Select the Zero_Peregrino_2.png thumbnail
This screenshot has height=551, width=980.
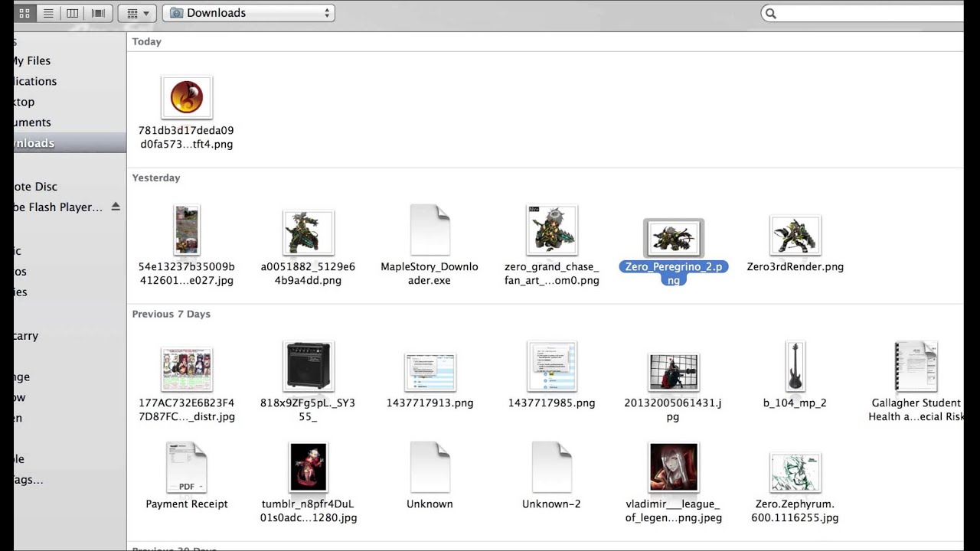(673, 239)
